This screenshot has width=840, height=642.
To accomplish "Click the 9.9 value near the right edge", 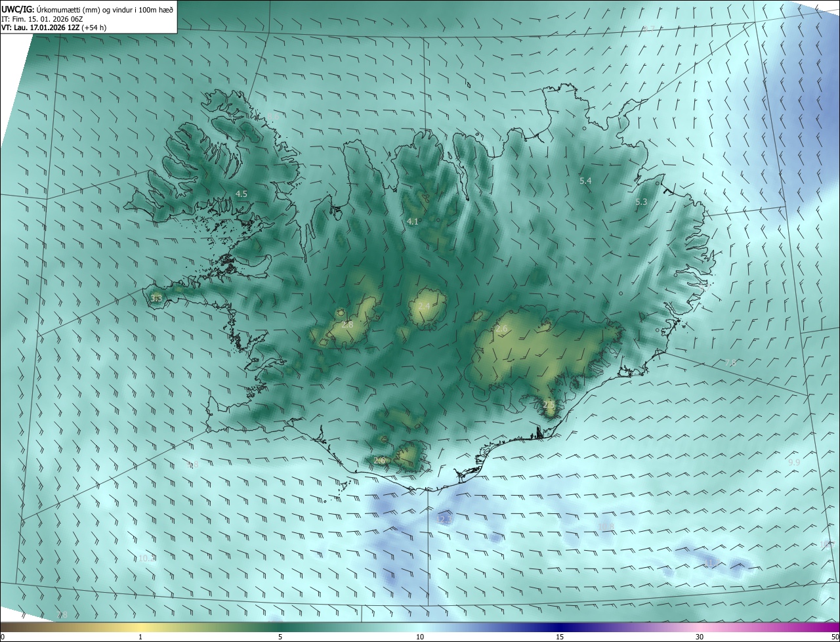I will [x=794, y=463].
